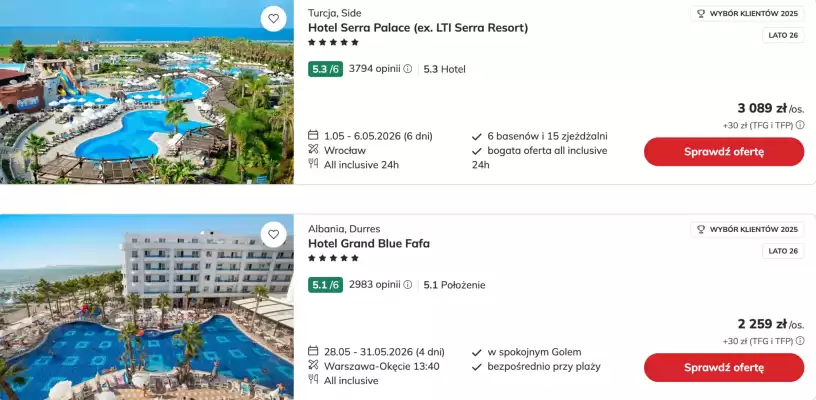The width and height of the screenshot is (816, 400).
Task: Click info icon next to 2983 opinii
Action: 408,285
